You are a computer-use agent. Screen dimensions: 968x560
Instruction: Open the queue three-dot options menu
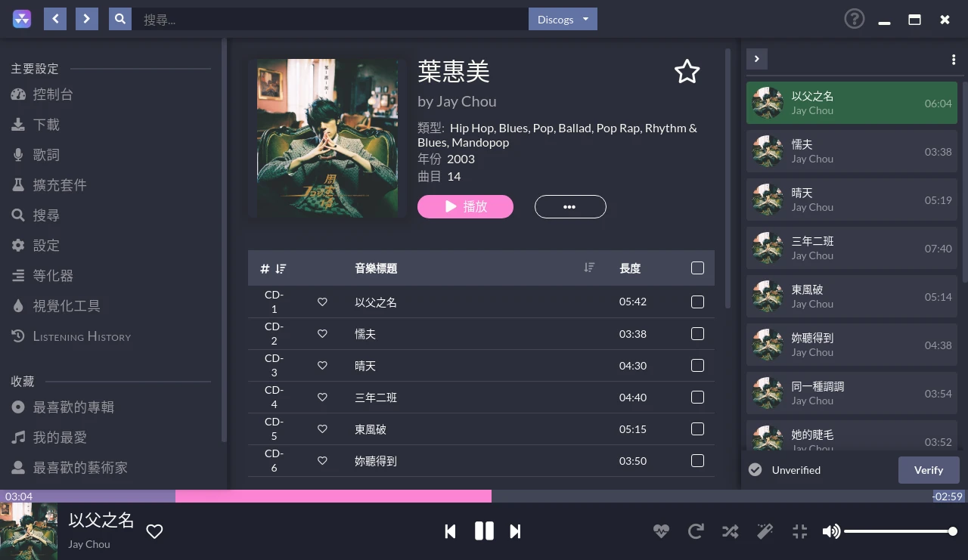(x=954, y=60)
